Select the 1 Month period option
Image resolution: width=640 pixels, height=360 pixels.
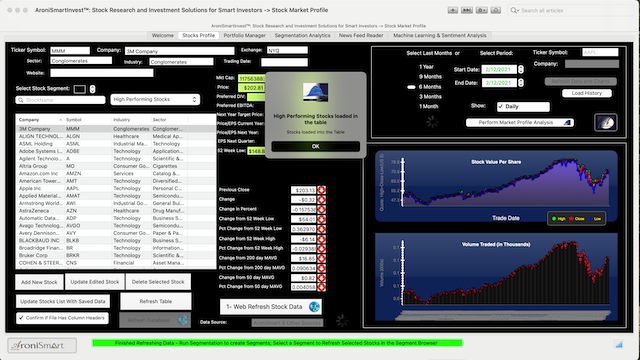428,107
